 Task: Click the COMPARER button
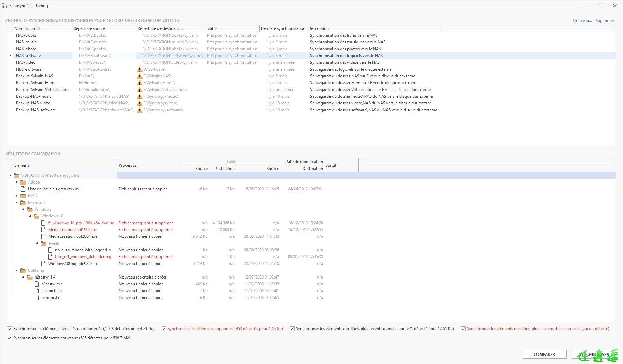tap(544, 354)
